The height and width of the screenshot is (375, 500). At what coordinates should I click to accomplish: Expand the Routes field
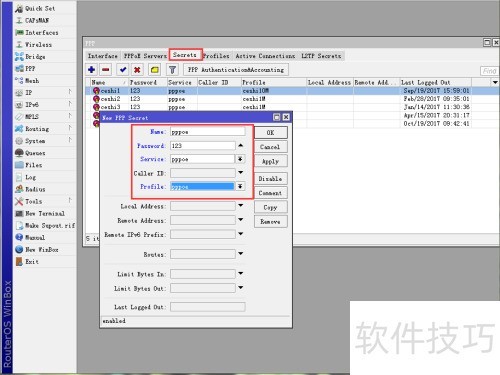point(241,254)
